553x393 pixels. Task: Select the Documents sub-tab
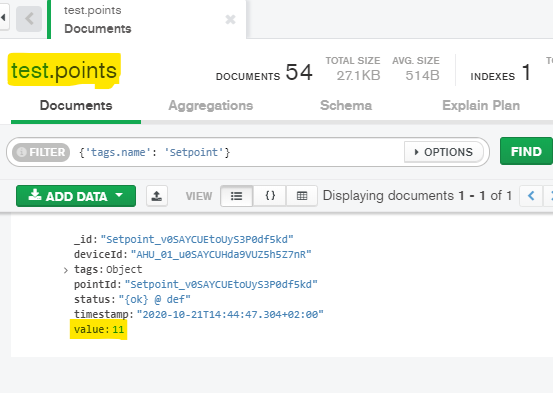76,105
